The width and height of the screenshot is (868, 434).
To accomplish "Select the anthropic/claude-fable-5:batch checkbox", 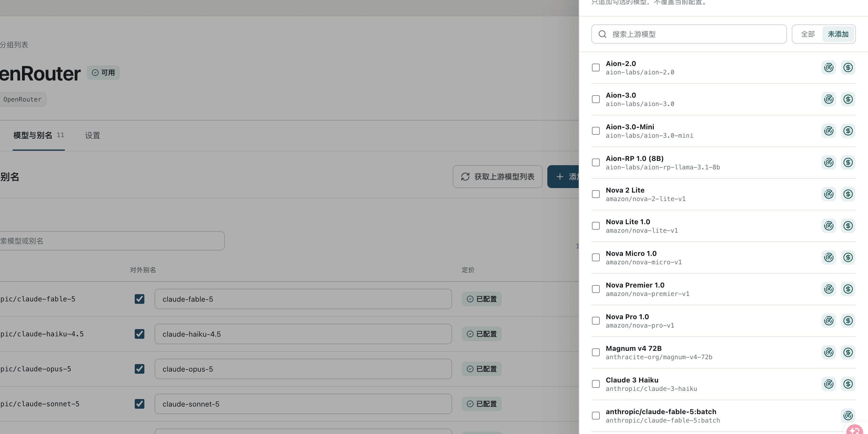I will point(596,416).
